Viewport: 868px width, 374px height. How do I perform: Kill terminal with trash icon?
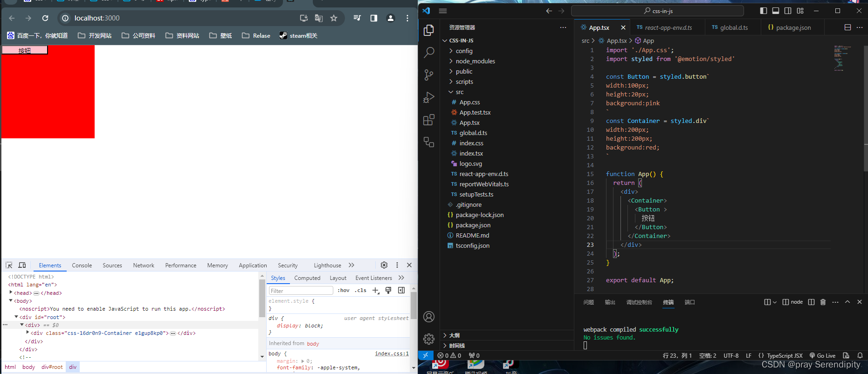pyautogui.click(x=823, y=302)
